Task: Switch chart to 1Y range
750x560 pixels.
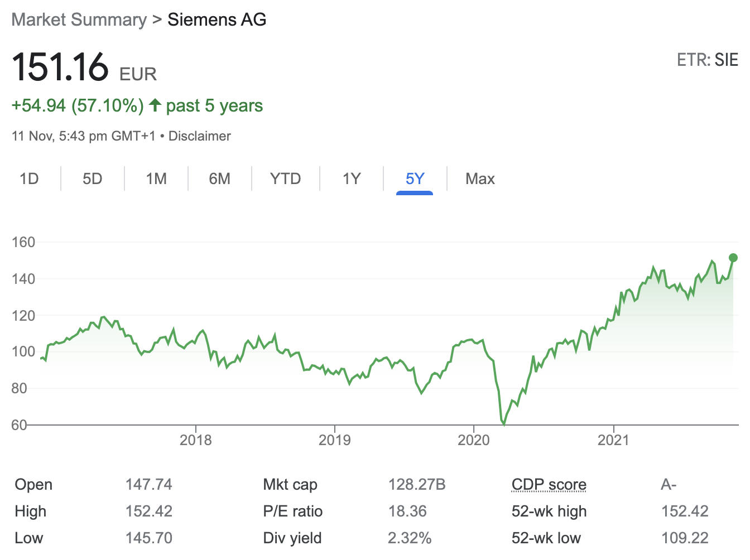Action: click(352, 179)
